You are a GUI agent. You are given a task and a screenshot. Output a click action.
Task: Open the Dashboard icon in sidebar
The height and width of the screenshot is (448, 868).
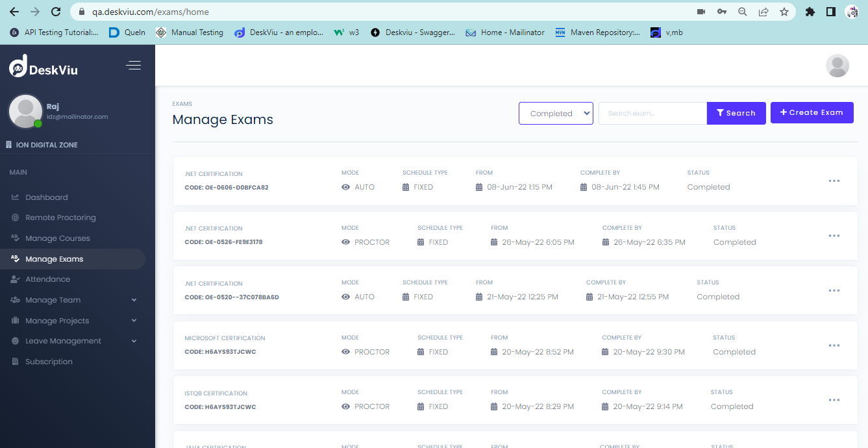pyautogui.click(x=15, y=197)
